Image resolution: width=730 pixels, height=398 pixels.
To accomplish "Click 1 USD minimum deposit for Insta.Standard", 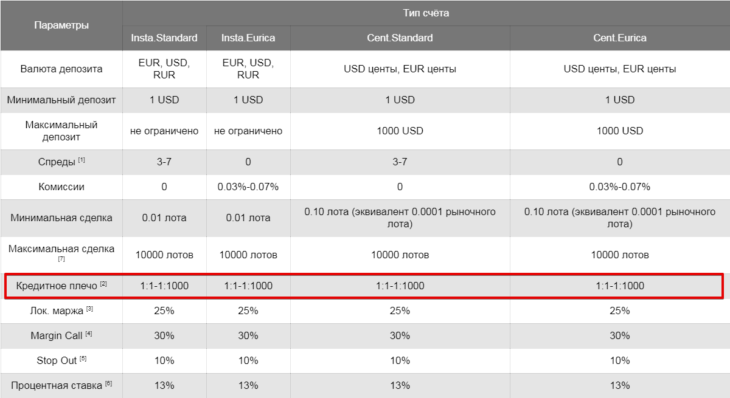I will 164,100.
